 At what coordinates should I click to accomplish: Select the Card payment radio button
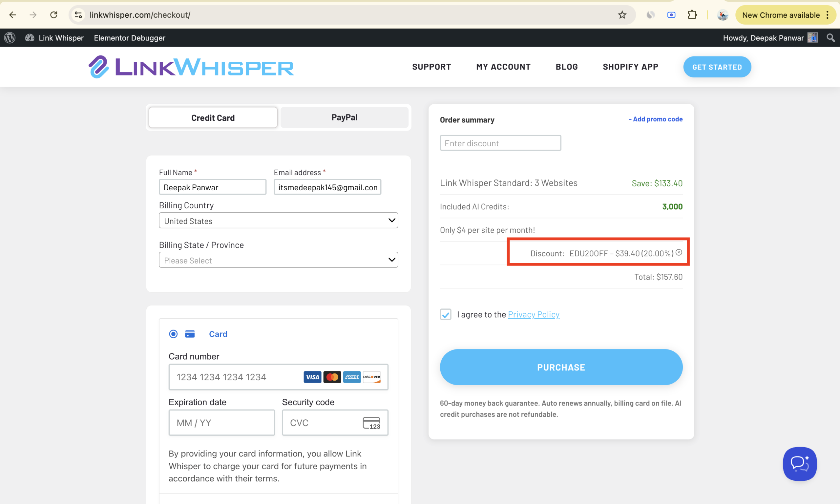point(173,334)
